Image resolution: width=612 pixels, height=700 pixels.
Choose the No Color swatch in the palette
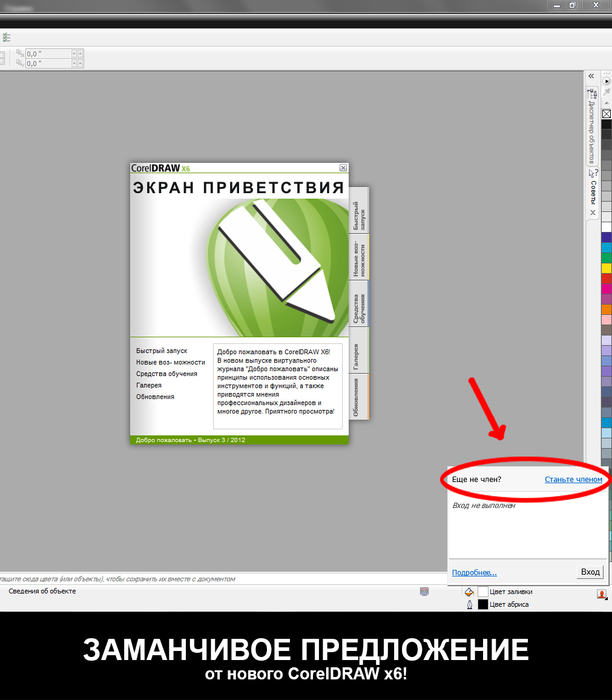pos(606,114)
